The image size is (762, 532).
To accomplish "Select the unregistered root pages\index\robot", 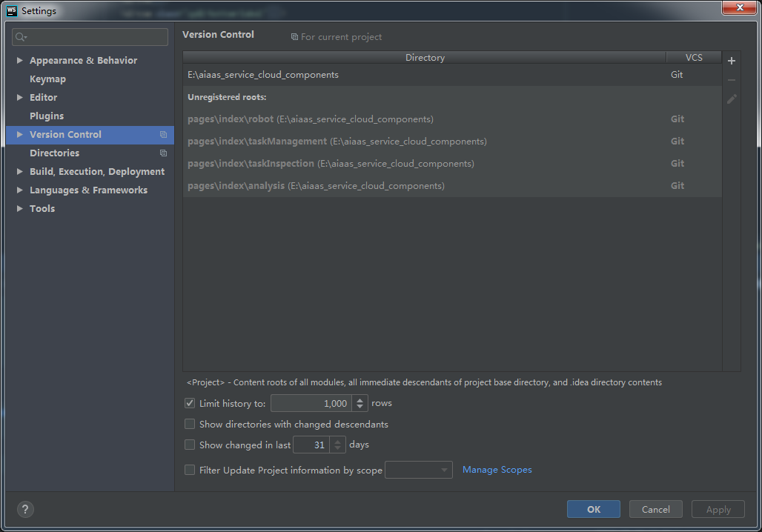I will pyautogui.click(x=452, y=119).
